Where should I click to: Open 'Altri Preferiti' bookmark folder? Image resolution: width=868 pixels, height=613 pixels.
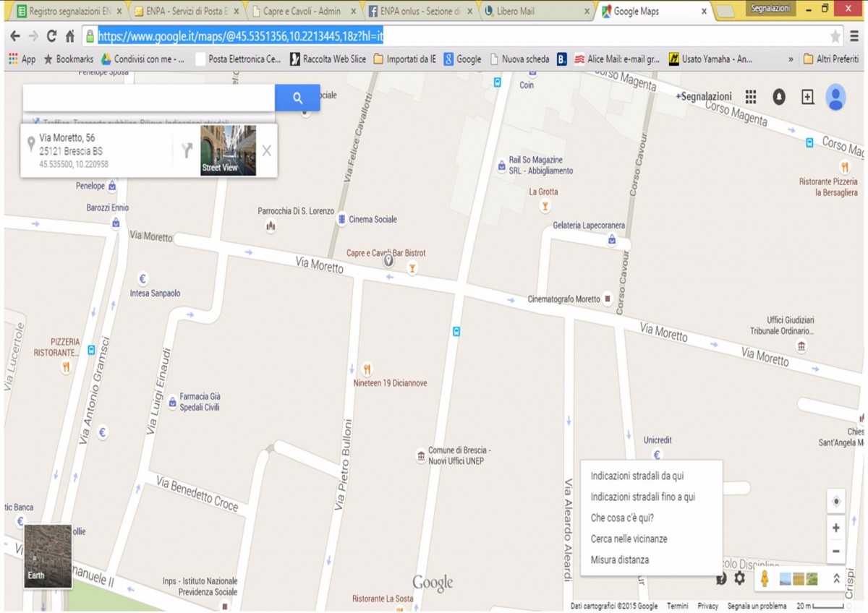(x=831, y=59)
